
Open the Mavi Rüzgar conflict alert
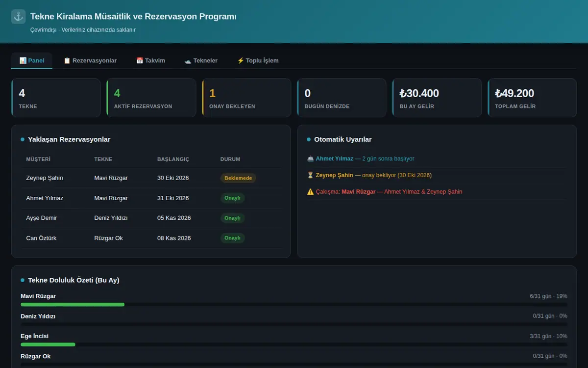point(437,192)
